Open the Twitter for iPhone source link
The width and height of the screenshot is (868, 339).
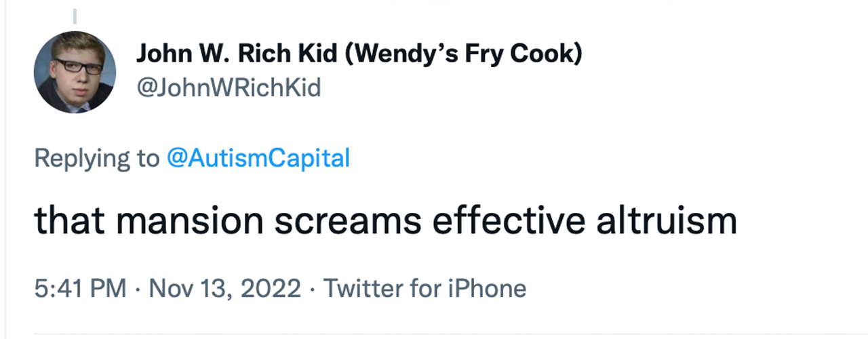point(425,289)
